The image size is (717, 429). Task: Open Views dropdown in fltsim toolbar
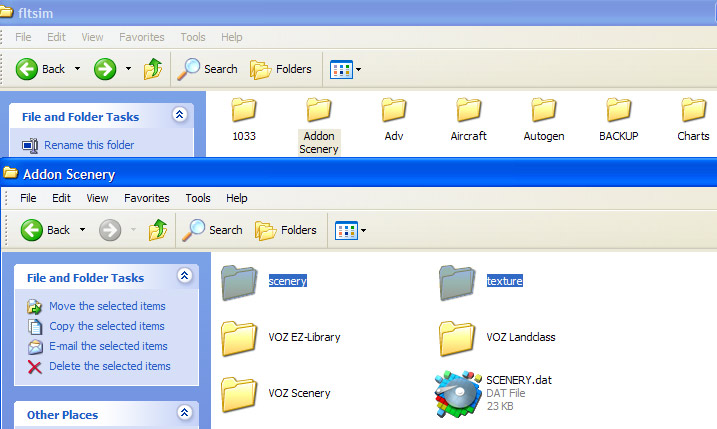[x=346, y=69]
